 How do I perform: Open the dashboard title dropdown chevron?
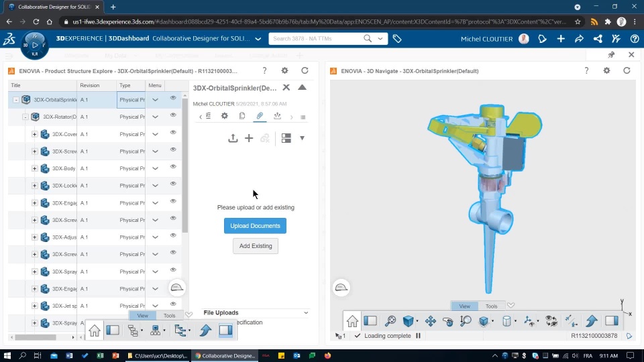pyautogui.click(x=258, y=39)
